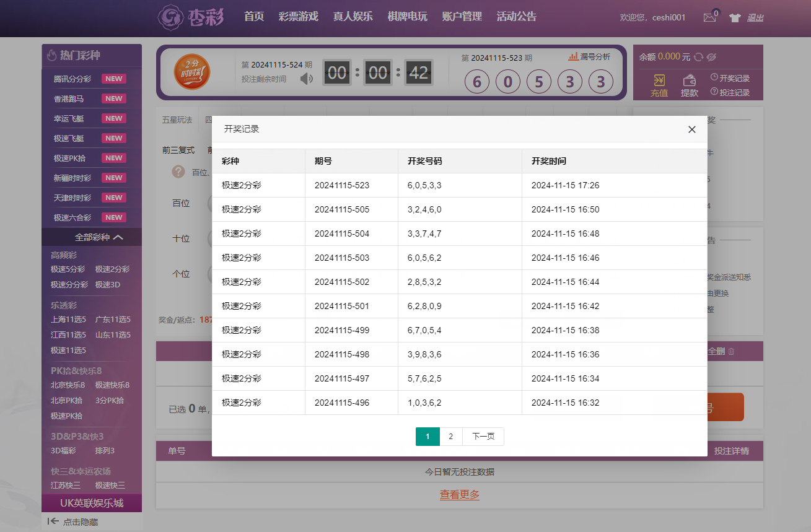Screen dimensions: 811x532
Task: Click the 2分时时彩 lottery logo
Action: point(191,72)
